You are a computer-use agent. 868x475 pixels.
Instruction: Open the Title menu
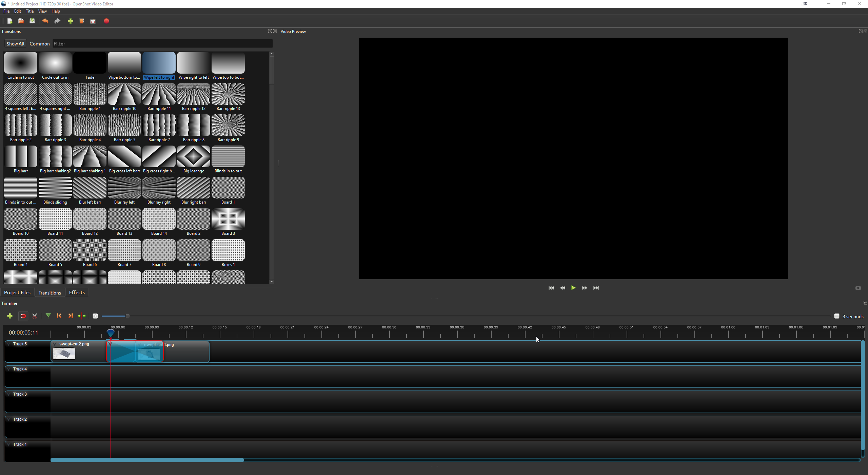[30, 11]
